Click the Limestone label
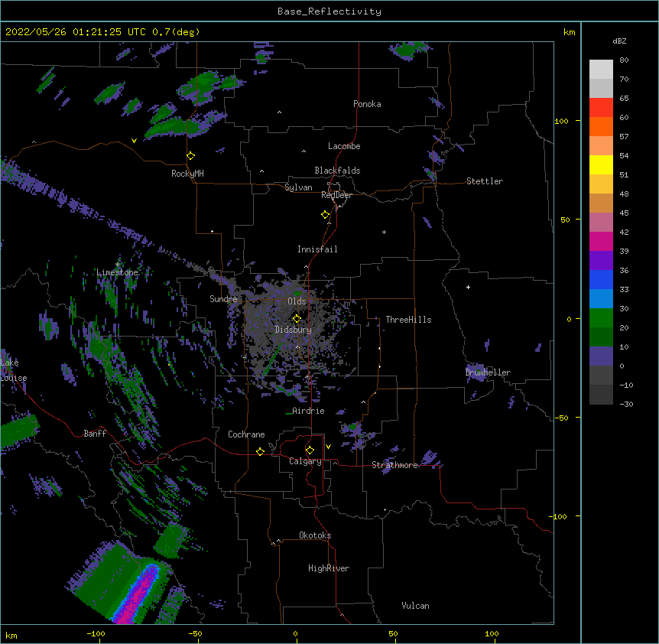Viewport: 659px width, 644px height. pos(117,272)
